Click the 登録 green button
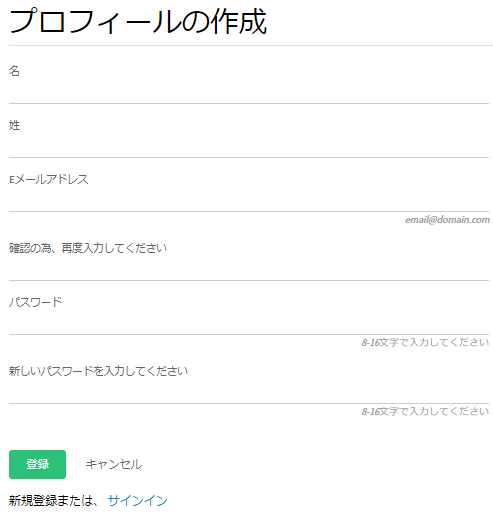493x528 pixels. point(37,464)
